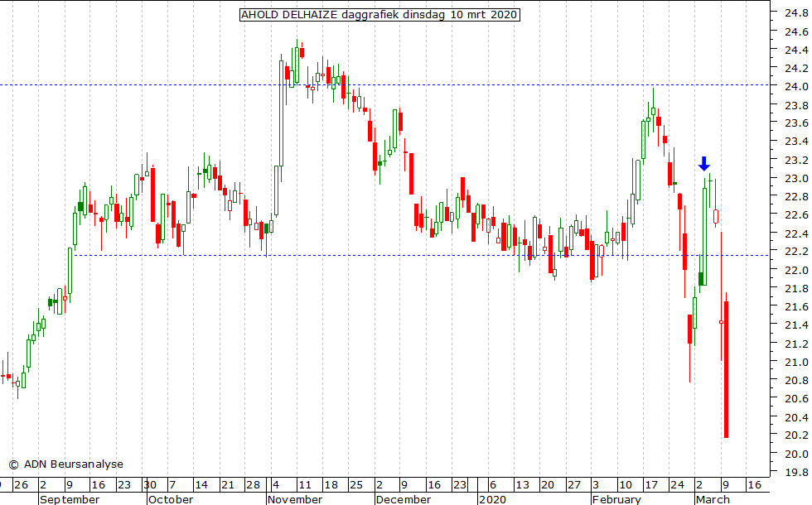Click the 23.2 price axis label
812x505 pixels.
tap(796, 160)
